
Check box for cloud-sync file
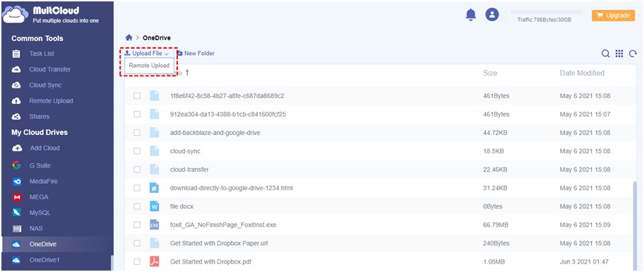click(x=137, y=151)
